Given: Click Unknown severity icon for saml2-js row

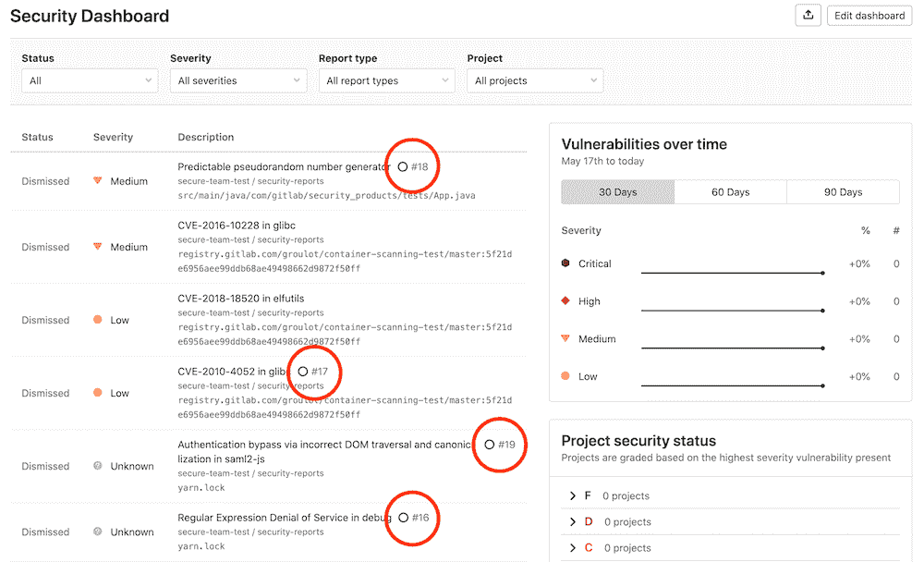Looking at the screenshot, I should pos(98,466).
